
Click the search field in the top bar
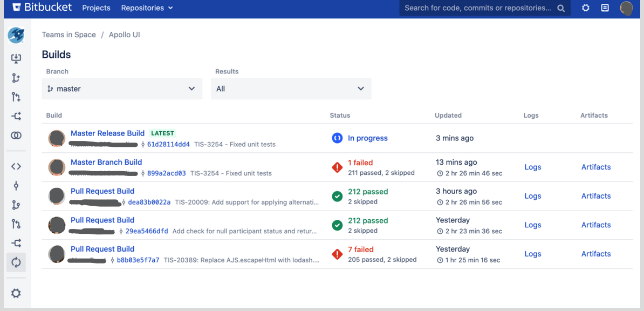pos(480,8)
